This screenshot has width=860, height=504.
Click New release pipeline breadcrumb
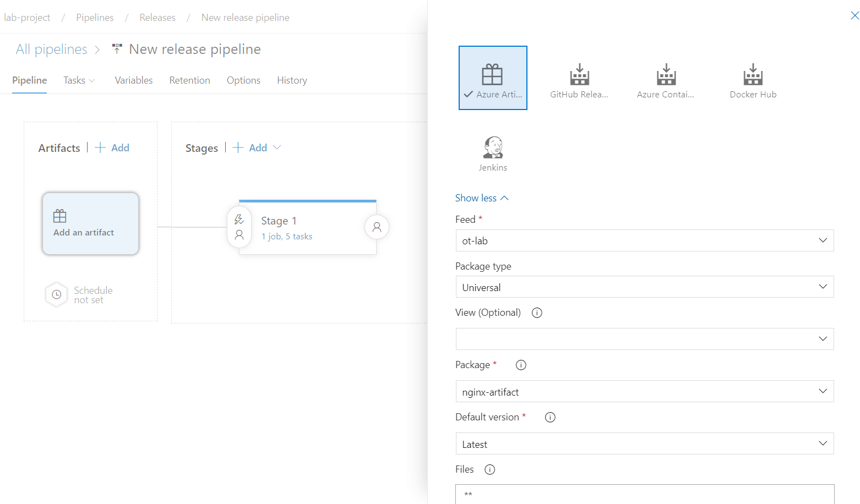pyautogui.click(x=246, y=18)
